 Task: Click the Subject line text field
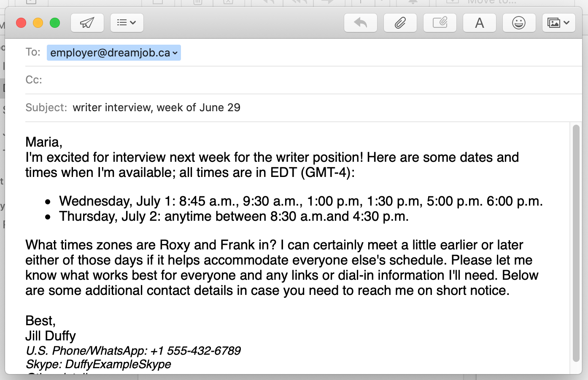(x=325, y=107)
